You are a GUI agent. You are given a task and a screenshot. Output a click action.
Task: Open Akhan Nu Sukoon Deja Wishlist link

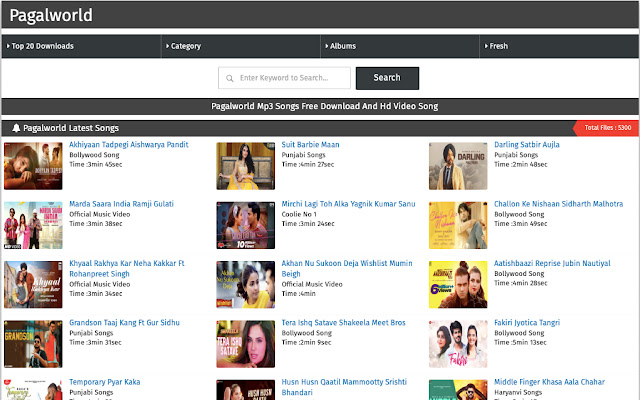tap(347, 269)
